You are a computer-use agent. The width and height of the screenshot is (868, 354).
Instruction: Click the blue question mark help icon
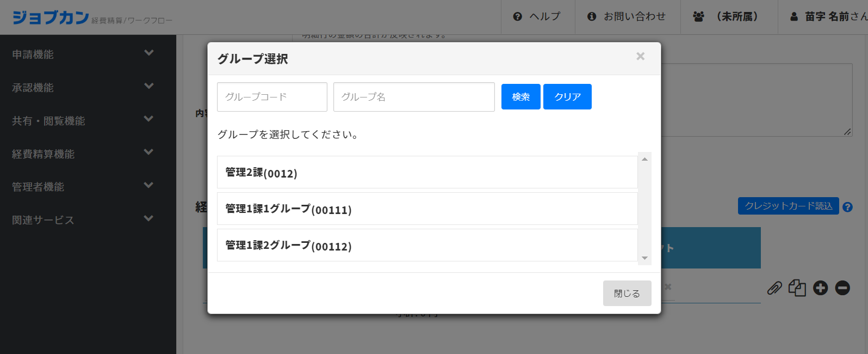click(x=847, y=207)
